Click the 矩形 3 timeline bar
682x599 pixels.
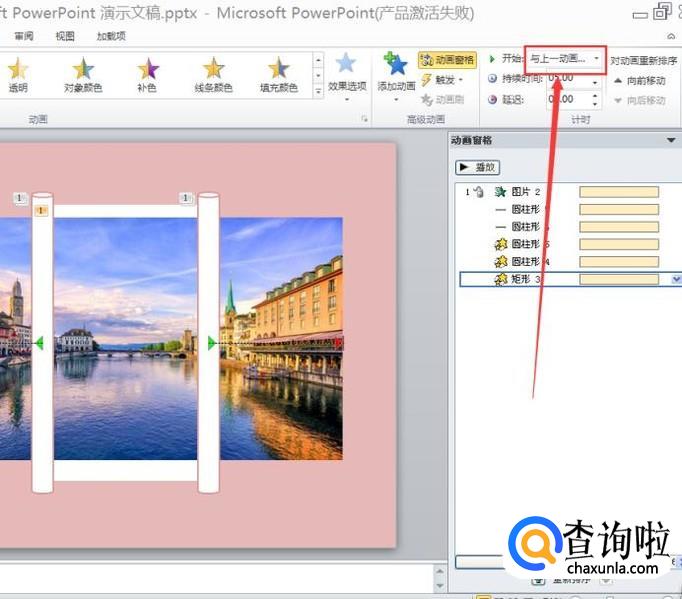pos(619,279)
